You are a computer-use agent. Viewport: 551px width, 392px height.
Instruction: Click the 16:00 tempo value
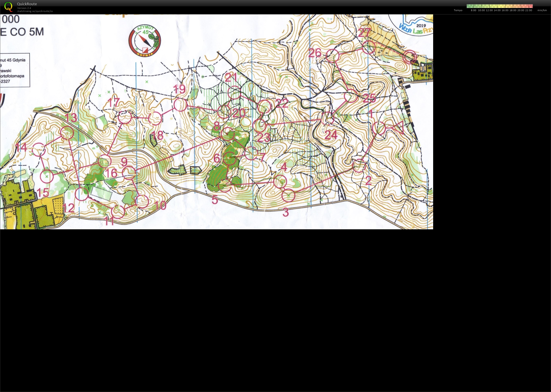pos(505,10)
